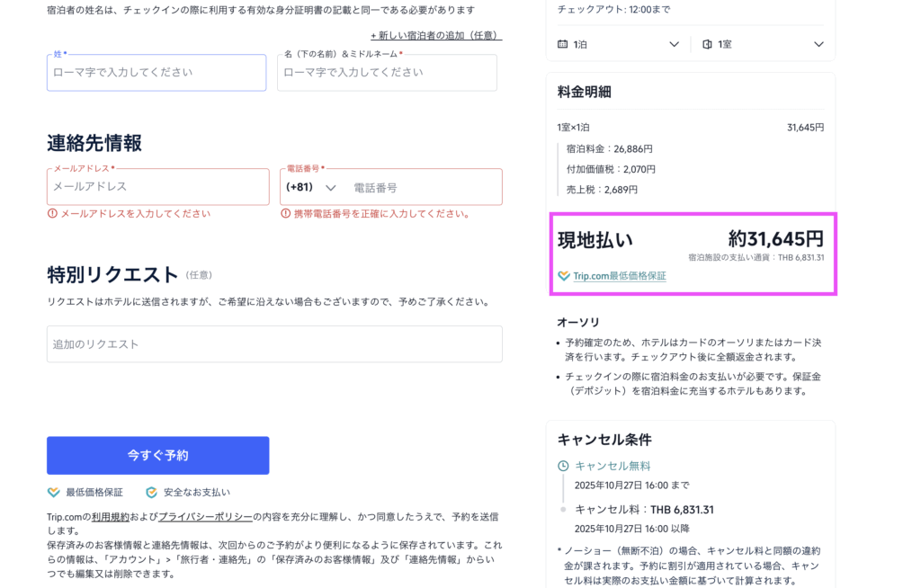
Task: Click the room icon beside 1室
Action: tap(707, 44)
